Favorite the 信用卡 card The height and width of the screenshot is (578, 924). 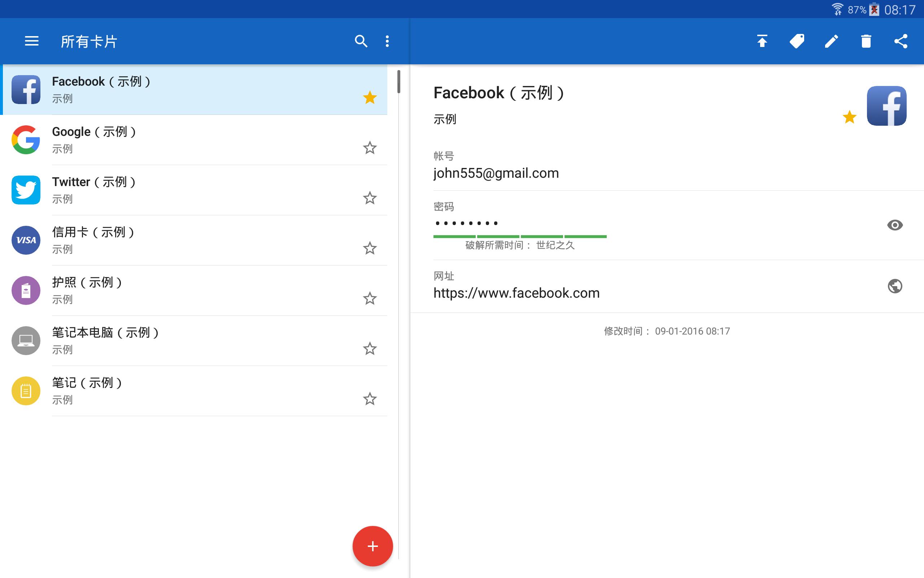point(370,248)
